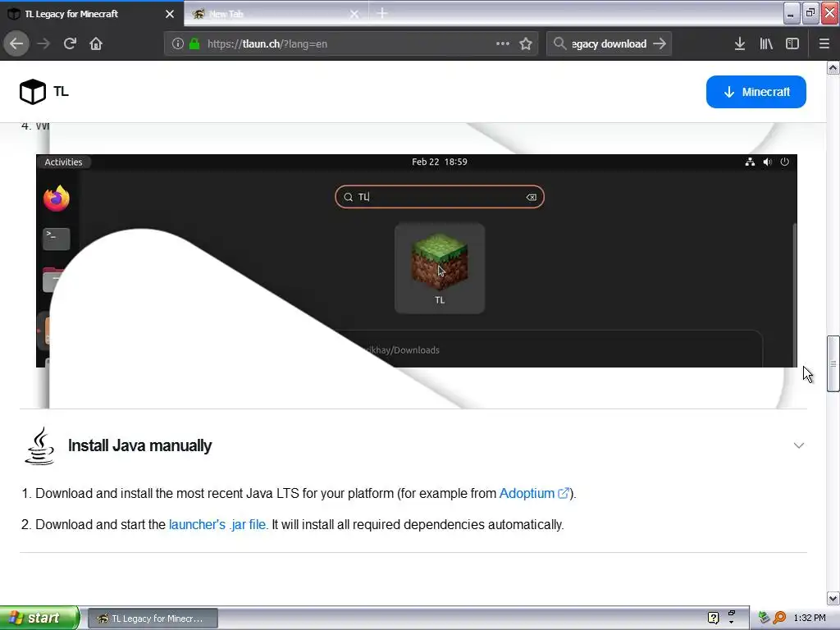The width and height of the screenshot is (840, 630).
Task: Click the Install Java manually heading
Action: pyautogui.click(x=139, y=445)
